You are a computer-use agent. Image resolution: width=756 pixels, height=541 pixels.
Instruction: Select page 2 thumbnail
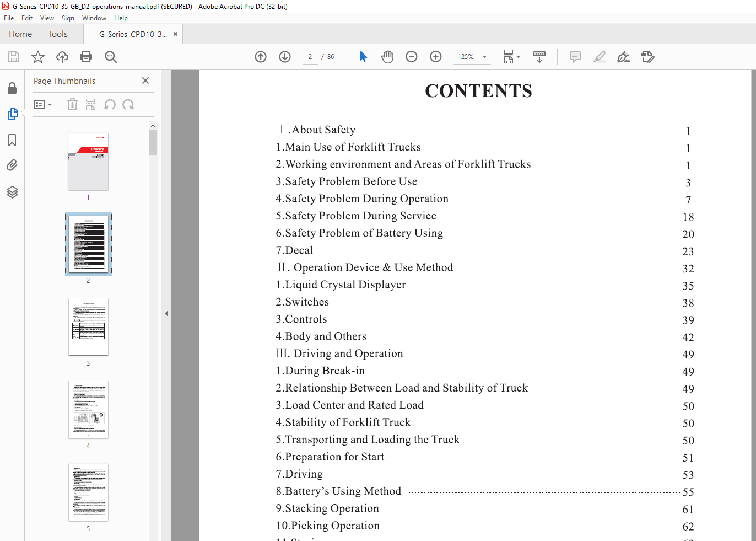88,244
